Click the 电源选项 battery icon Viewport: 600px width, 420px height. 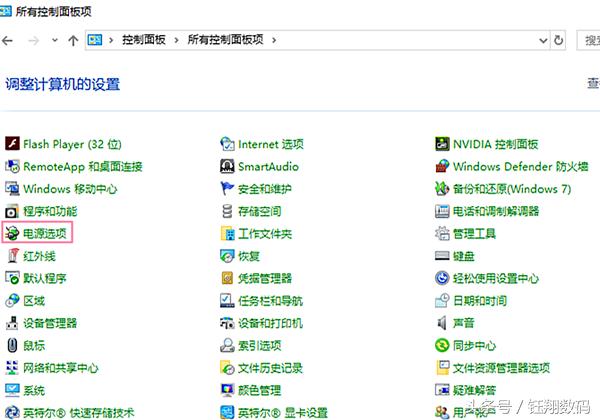coord(12,234)
